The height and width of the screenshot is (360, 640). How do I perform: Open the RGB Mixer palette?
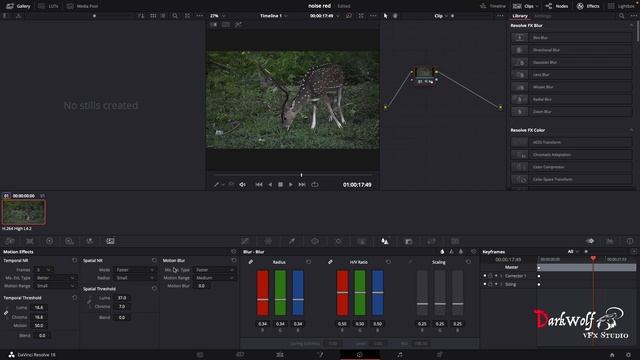click(90, 241)
